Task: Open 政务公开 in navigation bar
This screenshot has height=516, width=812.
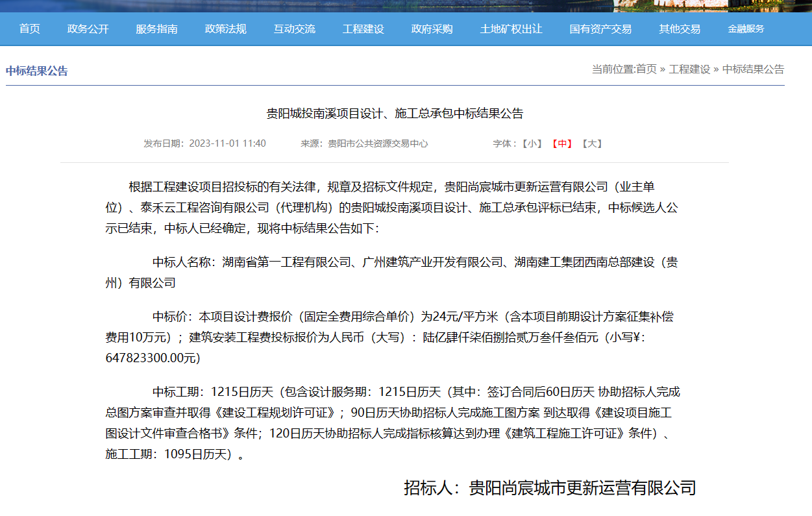Action: (x=88, y=29)
